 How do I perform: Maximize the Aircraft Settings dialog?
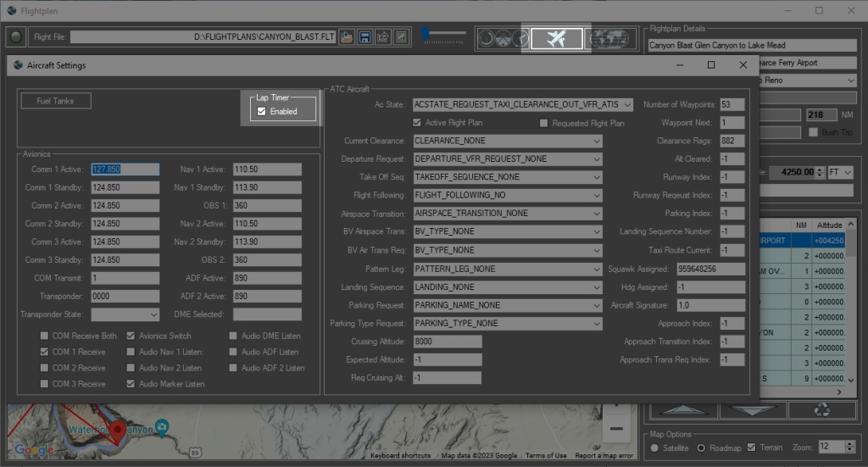(711, 65)
